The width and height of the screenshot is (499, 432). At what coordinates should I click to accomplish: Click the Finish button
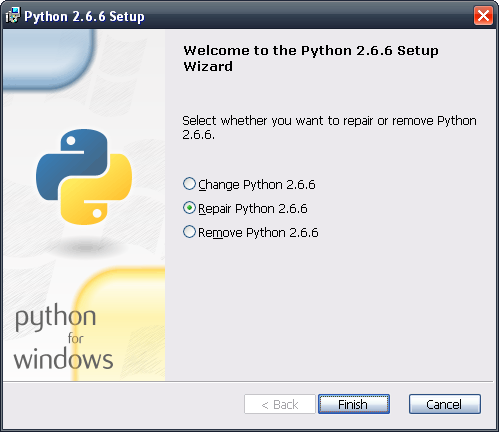354,404
